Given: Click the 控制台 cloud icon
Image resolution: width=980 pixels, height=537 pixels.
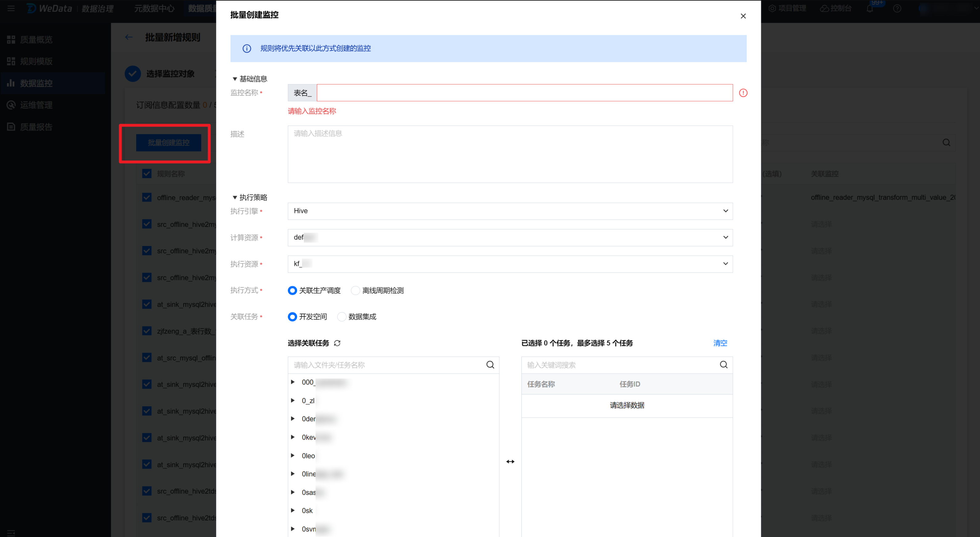Looking at the screenshot, I should click(x=824, y=8).
